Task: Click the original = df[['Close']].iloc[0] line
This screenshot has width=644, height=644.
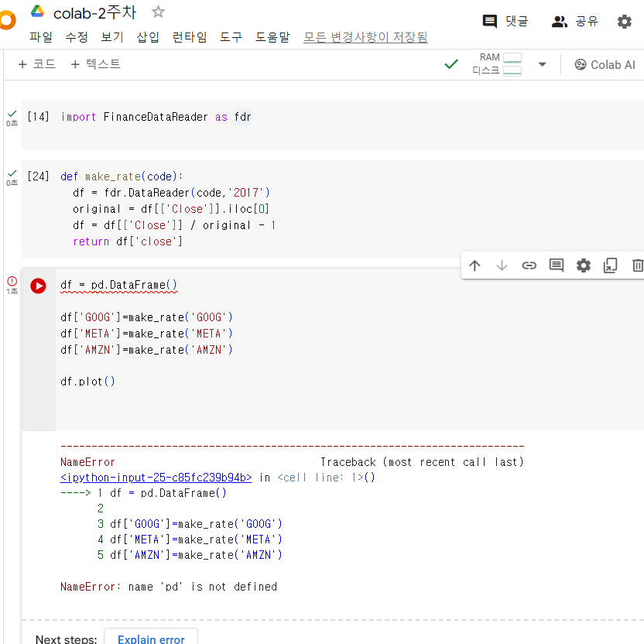Action: pyautogui.click(x=171, y=209)
